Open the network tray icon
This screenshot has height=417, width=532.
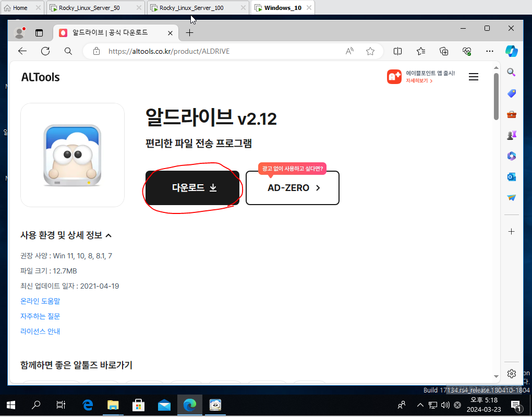click(x=432, y=405)
